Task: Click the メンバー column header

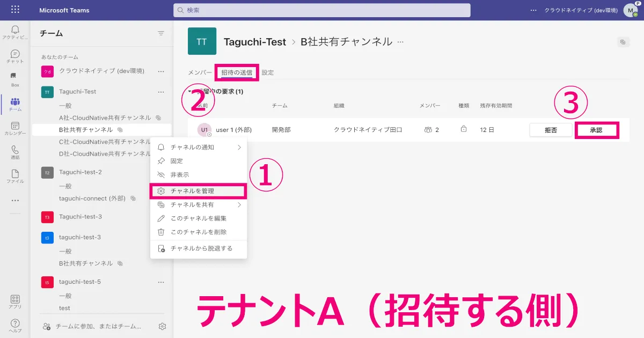Action: pos(430,106)
